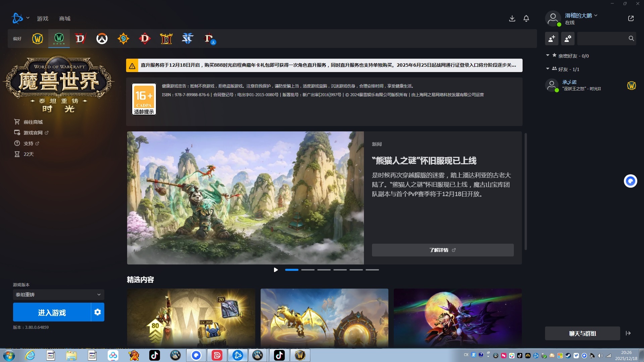
Task: Click the notifications bell icon
Action: pyautogui.click(x=526, y=18)
